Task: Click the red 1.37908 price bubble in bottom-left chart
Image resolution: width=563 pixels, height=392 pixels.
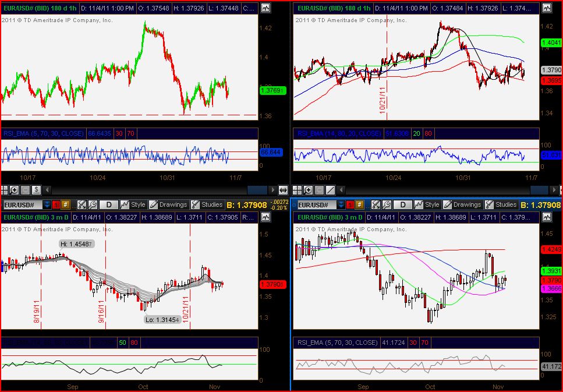Action: click(x=272, y=284)
